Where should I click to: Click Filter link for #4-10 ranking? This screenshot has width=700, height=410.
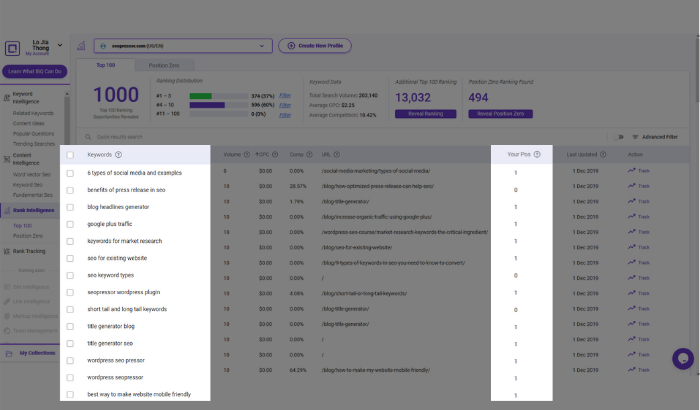coord(285,105)
